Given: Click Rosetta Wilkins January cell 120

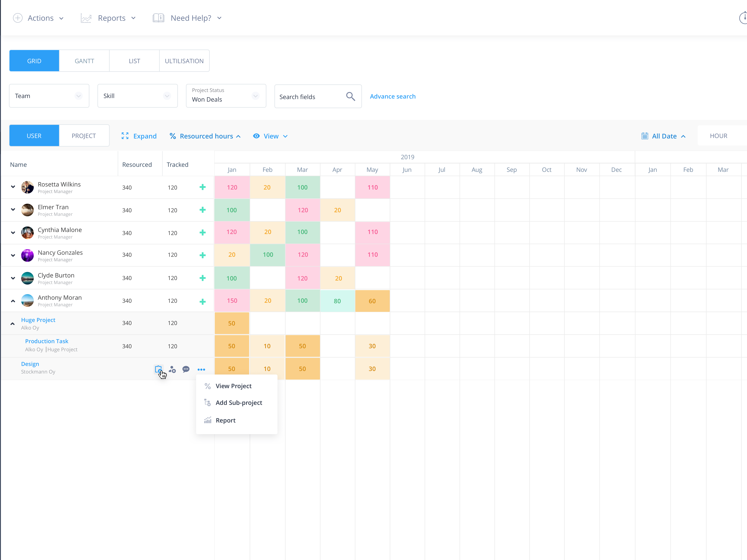Looking at the screenshot, I should tap(232, 187).
